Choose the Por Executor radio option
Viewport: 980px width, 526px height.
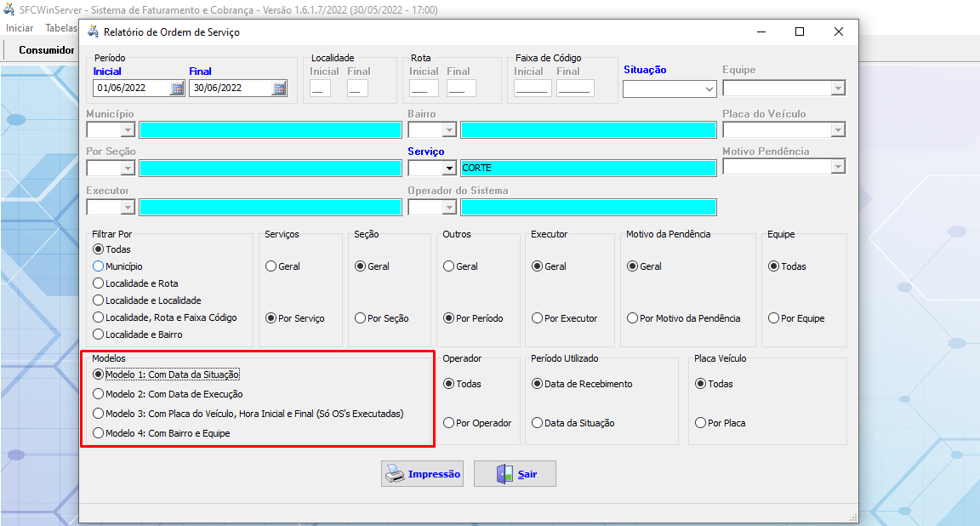pyautogui.click(x=537, y=318)
